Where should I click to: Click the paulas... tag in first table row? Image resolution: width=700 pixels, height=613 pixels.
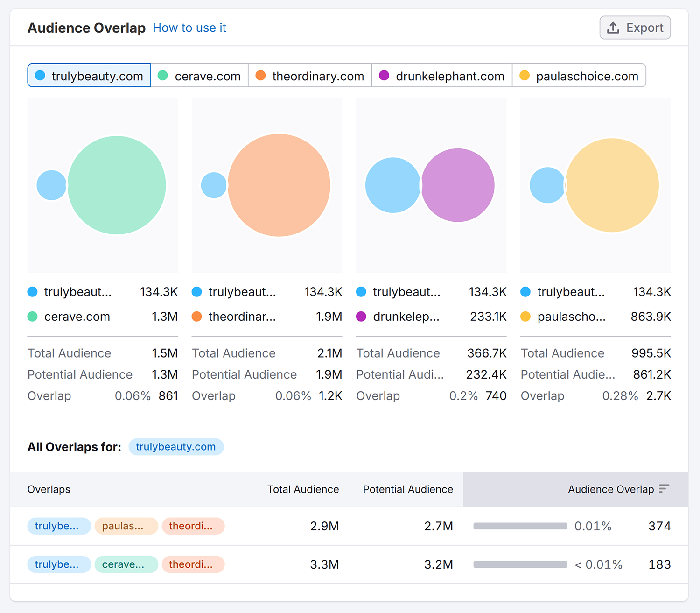point(126,526)
